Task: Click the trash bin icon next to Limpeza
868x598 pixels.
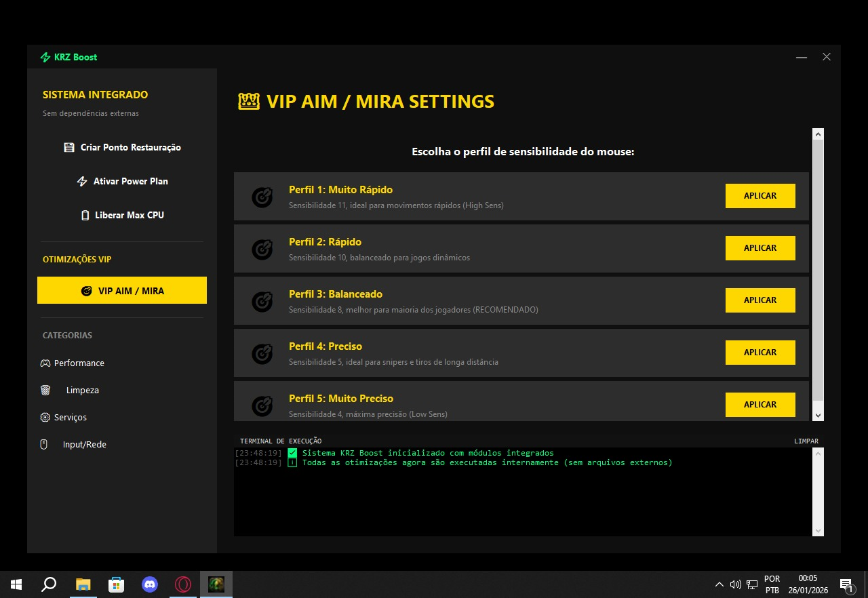Action: [x=45, y=391]
